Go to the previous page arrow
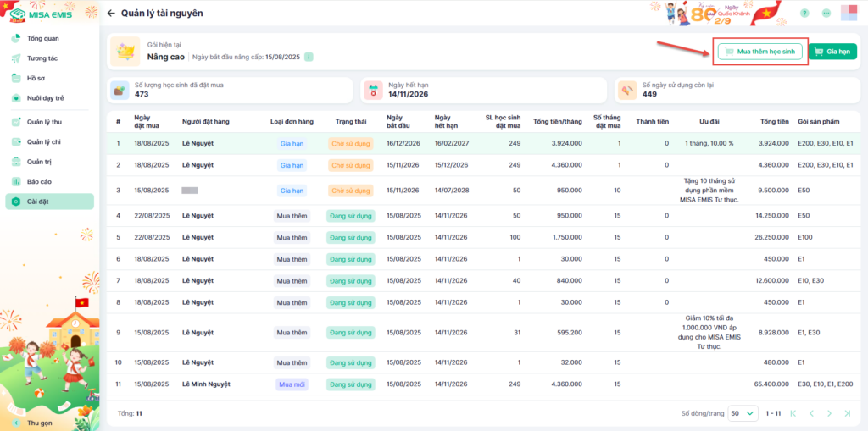The image size is (868, 431). [x=811, y=413]
